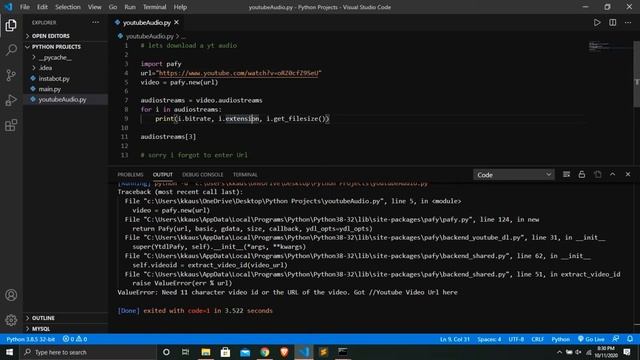Click the Ln 9, Col 31 cursor position
Image resolution: width=640 pixels, height=360 pixels.
[455, 339]
